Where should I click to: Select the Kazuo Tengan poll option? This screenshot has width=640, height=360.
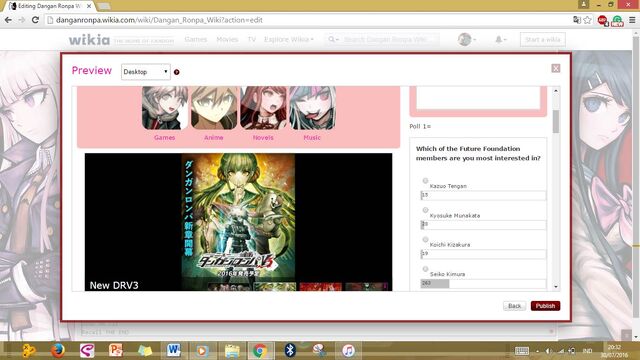[425, 180]
